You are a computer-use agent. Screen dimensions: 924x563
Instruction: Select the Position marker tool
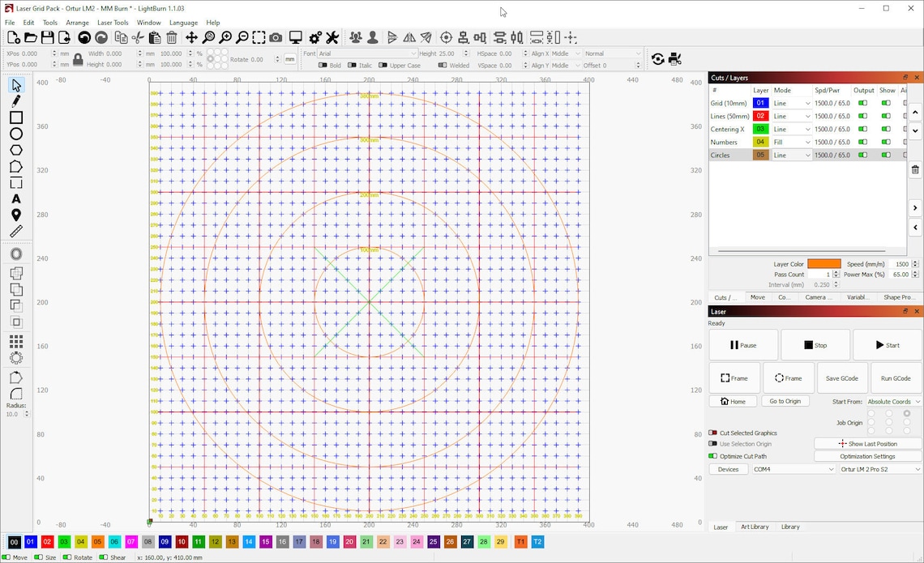coord(16,215)
